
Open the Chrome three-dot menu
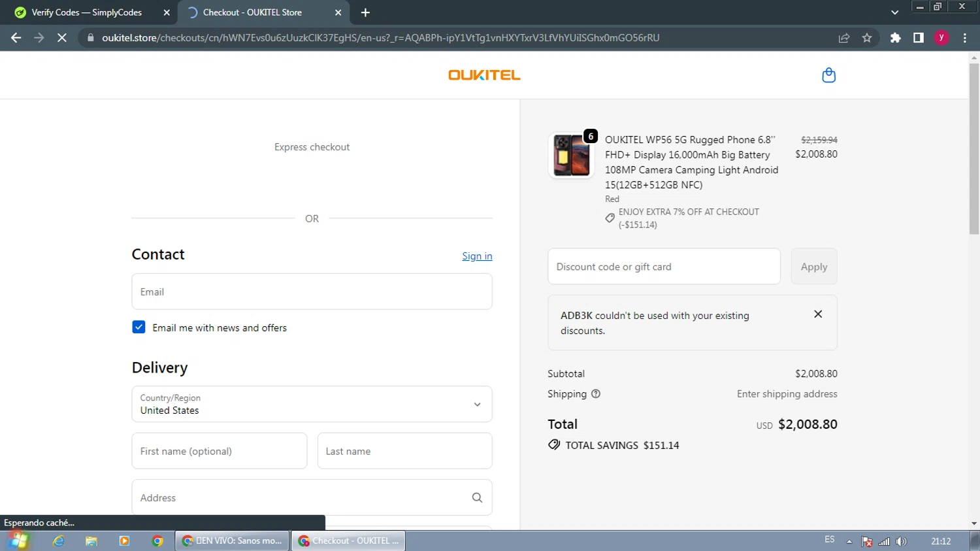[x=965, y=38]
